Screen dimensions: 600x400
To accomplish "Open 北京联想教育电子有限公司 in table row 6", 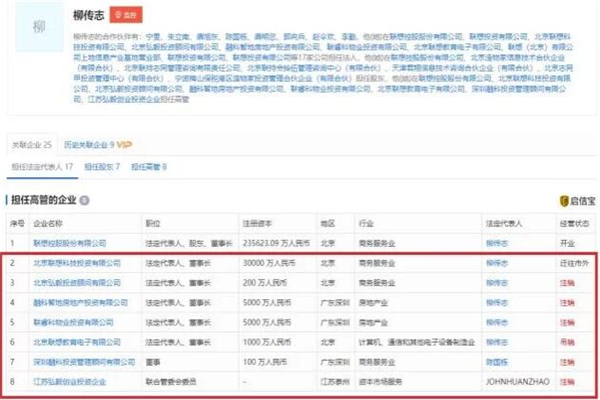I will [77, 342].
